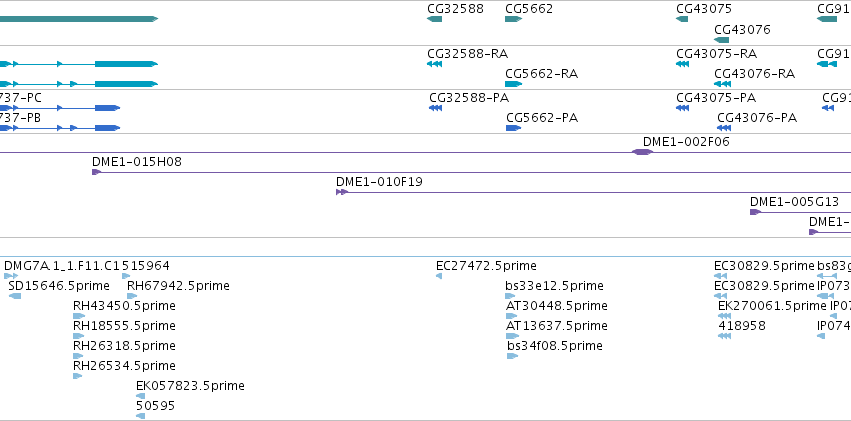Select the CG5662 gene arrow glyph
Viewport: 851px width, 421px height.
tap(513, 19)
